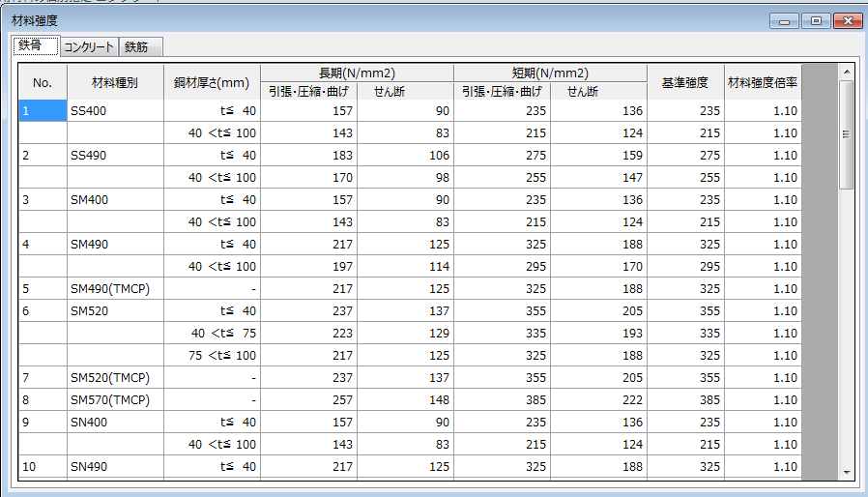Click long-term shear value 106
The height and width of the screenshot is (497, 868).
405,155
